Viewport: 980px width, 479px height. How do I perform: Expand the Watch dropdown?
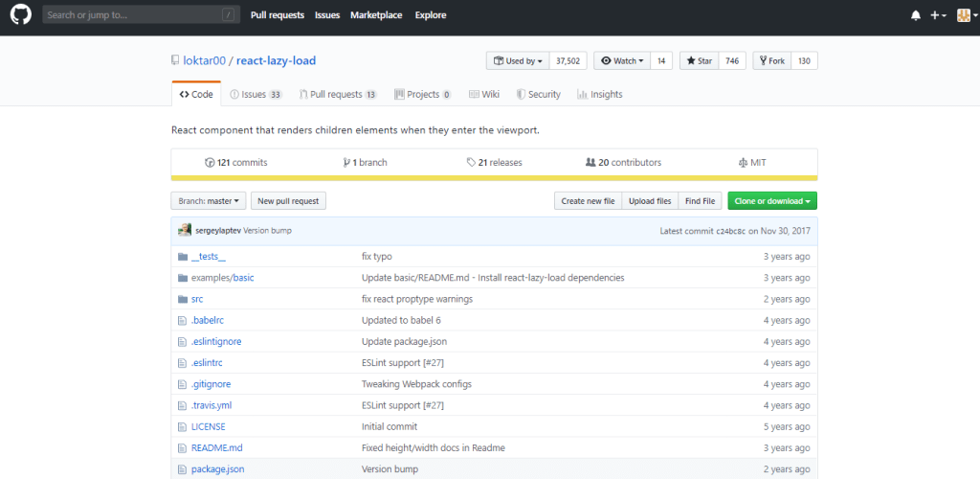point(622,60)
